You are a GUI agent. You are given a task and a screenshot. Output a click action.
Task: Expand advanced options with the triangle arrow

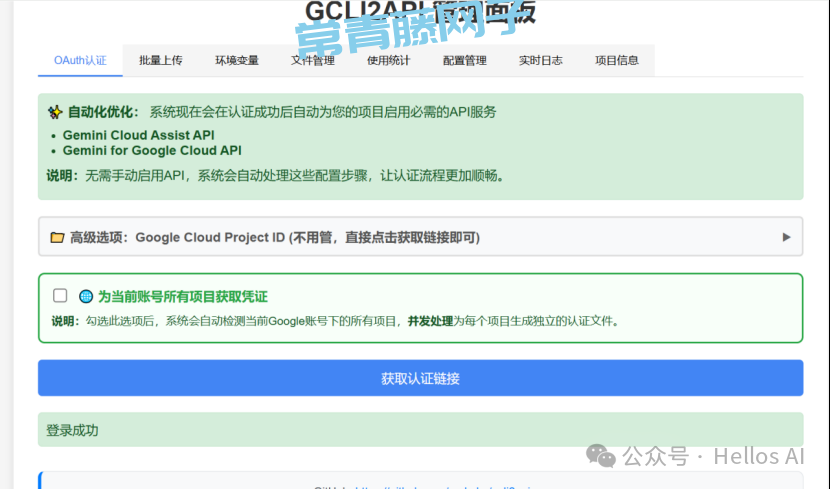pos(786,238)
